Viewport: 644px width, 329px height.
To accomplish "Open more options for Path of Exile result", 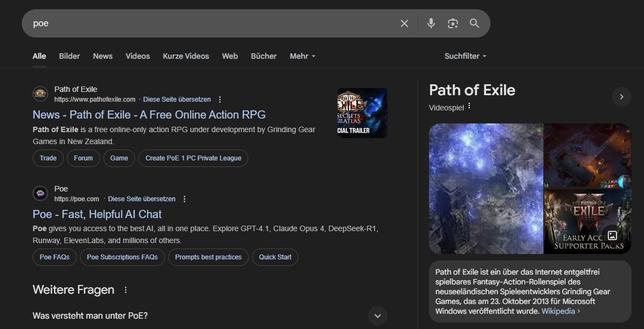I will (220, 100).
